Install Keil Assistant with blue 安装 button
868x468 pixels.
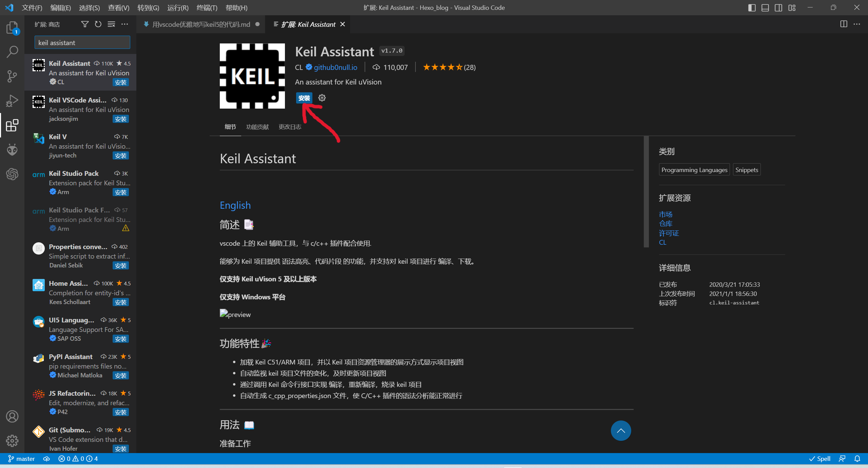304,98
